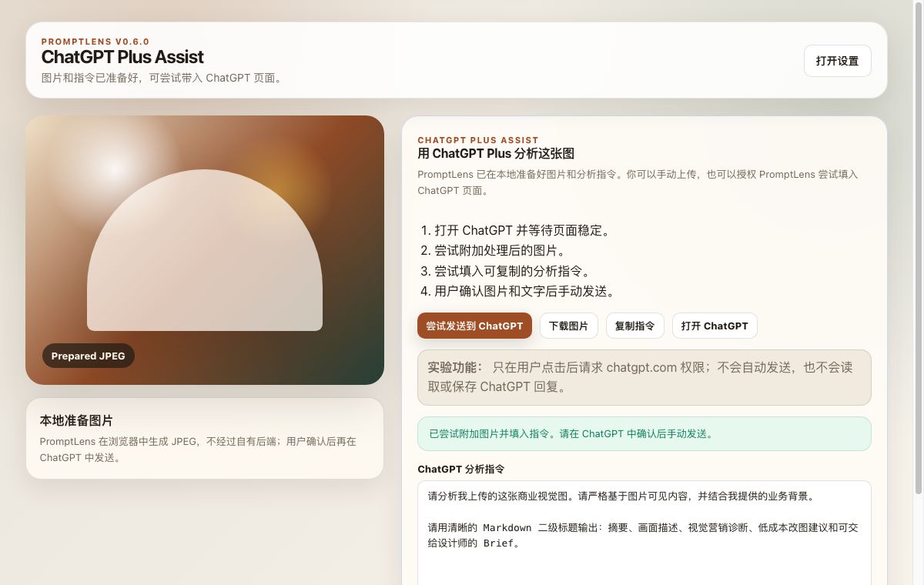Screen dimensions: 924x585
Task: Download the image via 下载图片
Action: tap(568, 326)
